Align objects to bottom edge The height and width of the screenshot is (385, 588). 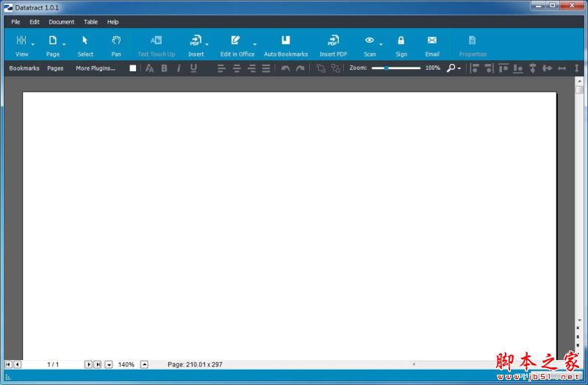click(518, 68)
